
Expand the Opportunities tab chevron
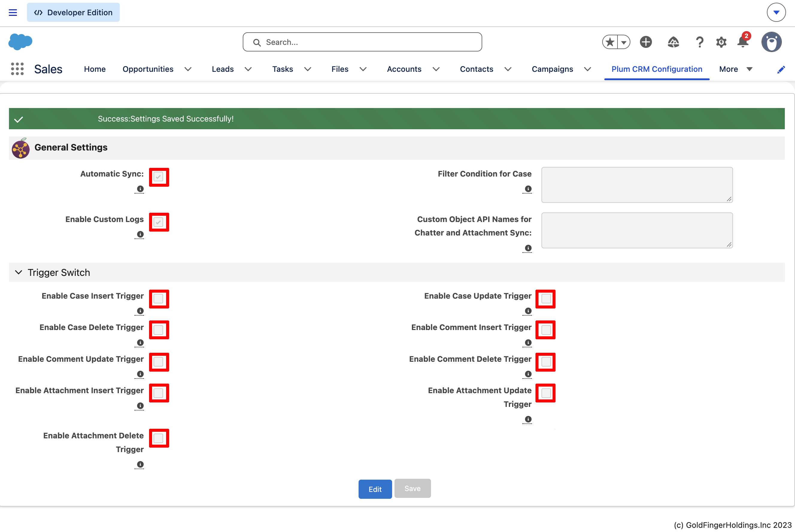[x=188, y=69]
